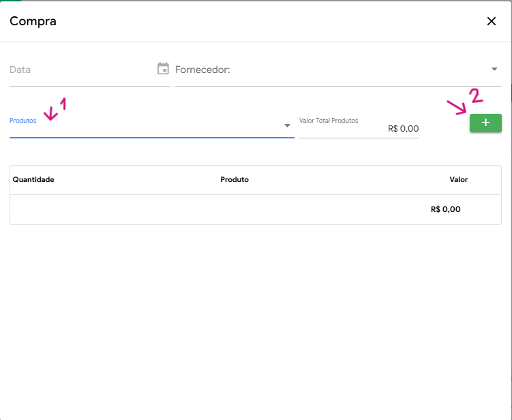This screenshot has height=420, width=512.
Task: Click the Compra dialog title
Action: tap(33, 21)
